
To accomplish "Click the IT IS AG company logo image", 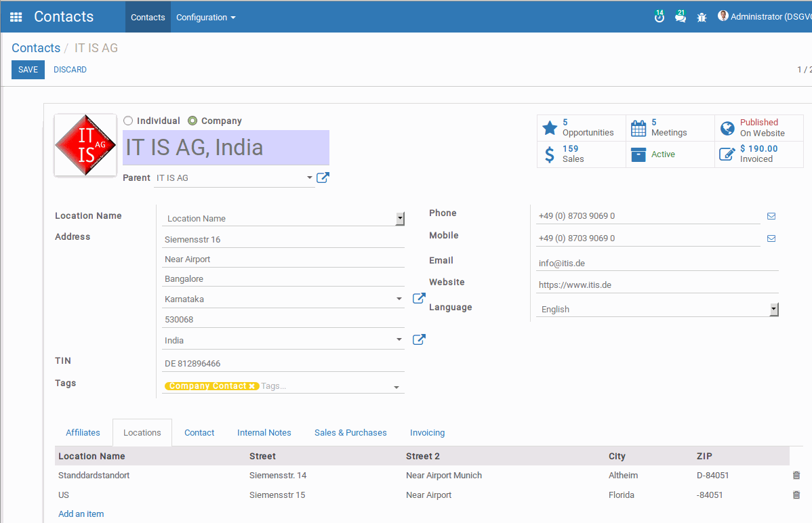I will [x=85, y=146].
